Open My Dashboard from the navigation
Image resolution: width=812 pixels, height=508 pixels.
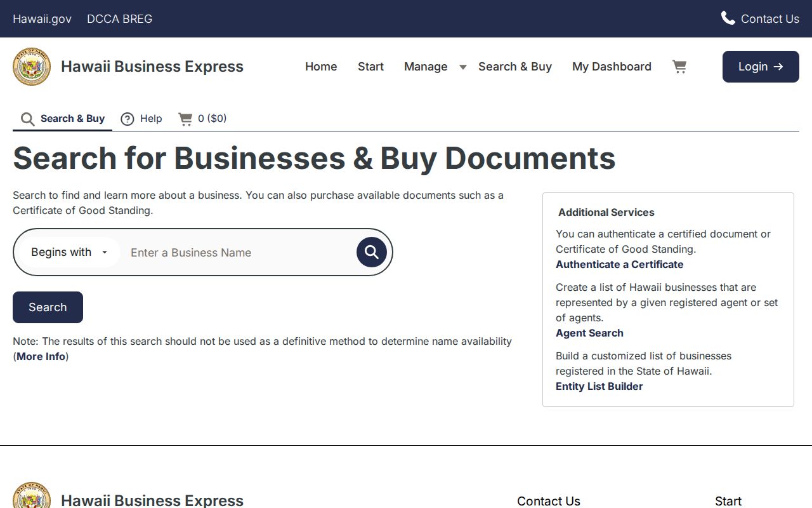click(x=612, y=67)
